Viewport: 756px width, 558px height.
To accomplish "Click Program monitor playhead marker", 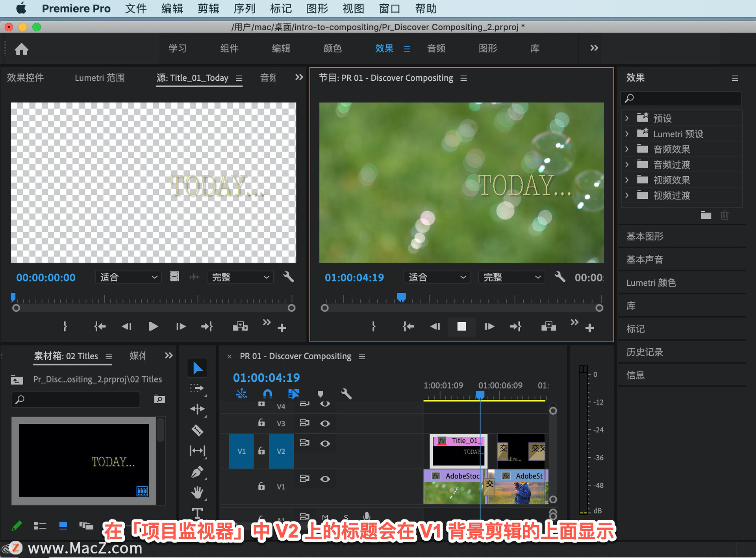I will pyautogui.click(x=401, y=297).
